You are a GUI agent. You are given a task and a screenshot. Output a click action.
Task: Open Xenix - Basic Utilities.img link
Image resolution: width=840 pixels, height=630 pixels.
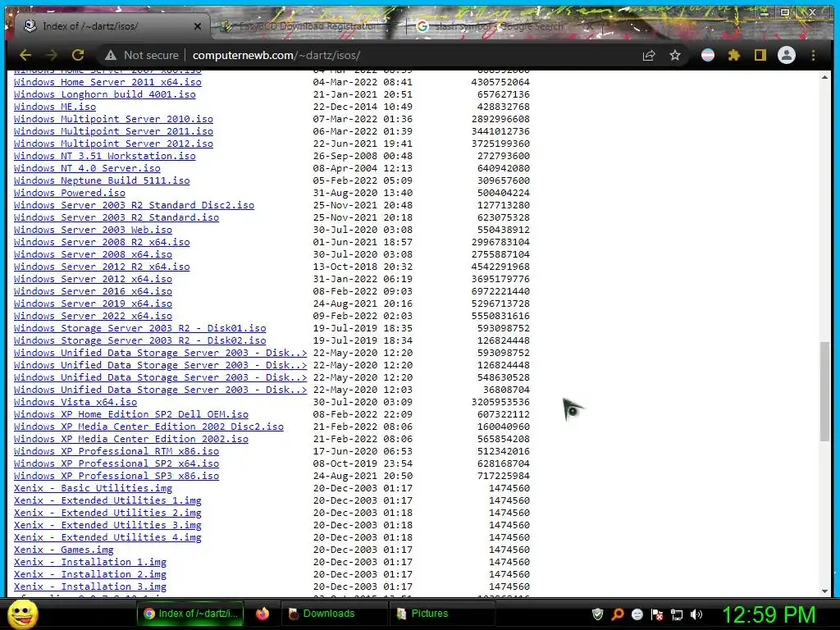point(93,489)
